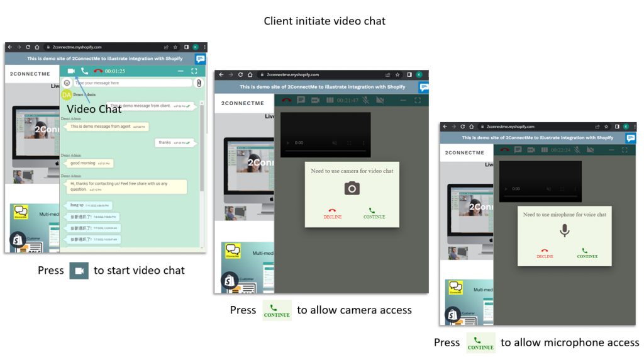The image size is (644, 357).
Task: Open the emoji picker beside the message box
Action: coord(67,83)
